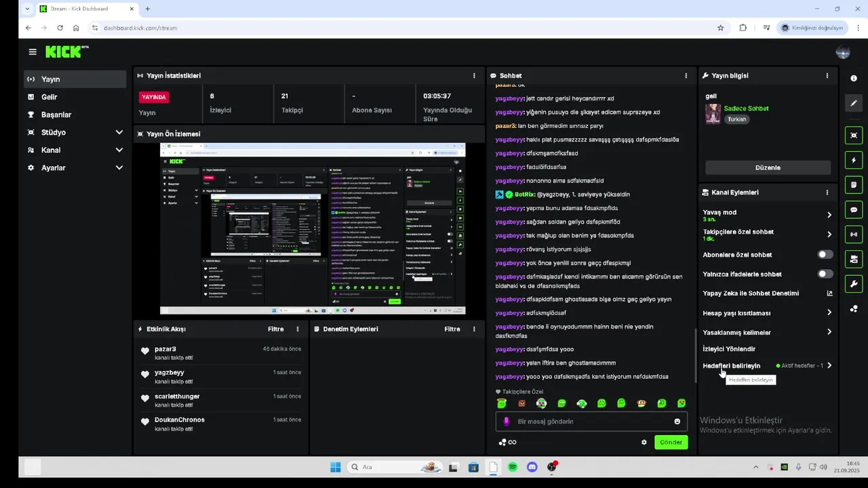Image resolution: width=868 pixels, height=488 pixels.
Task: Toggle the camera panel icon in right sidebar
Action: pos(854,259)
